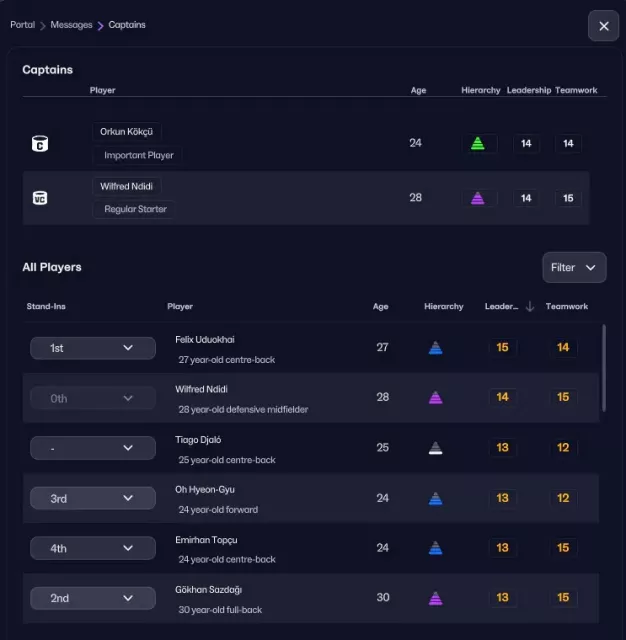Click the purple hierarchy pyramid in the vice-captain row

[x=477, y=198]
